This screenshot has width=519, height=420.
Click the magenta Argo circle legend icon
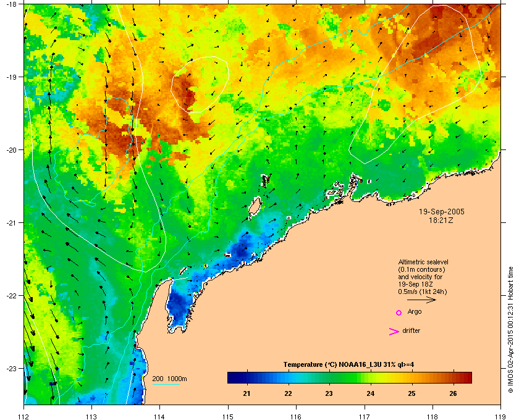(399, 313)
